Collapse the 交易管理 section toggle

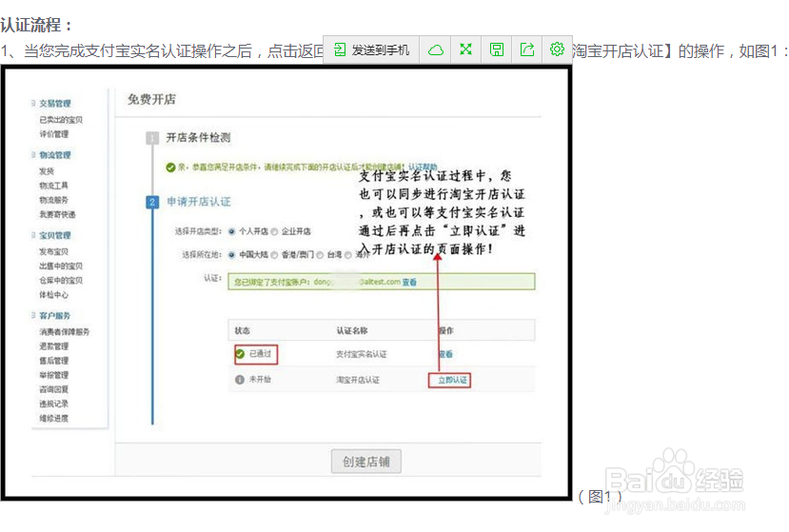point(33,103)
